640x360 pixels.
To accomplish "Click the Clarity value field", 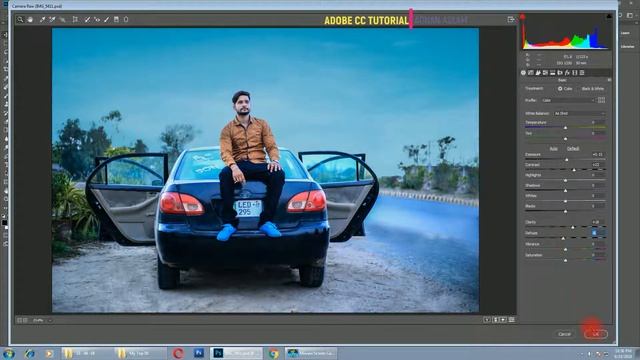I will [x=598, y=222].
